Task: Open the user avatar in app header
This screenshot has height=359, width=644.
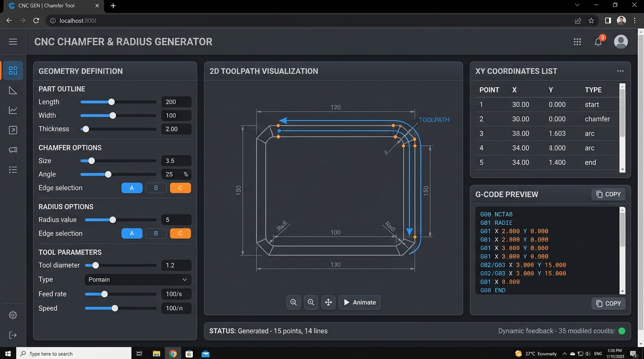Action: tap(621, 42)
